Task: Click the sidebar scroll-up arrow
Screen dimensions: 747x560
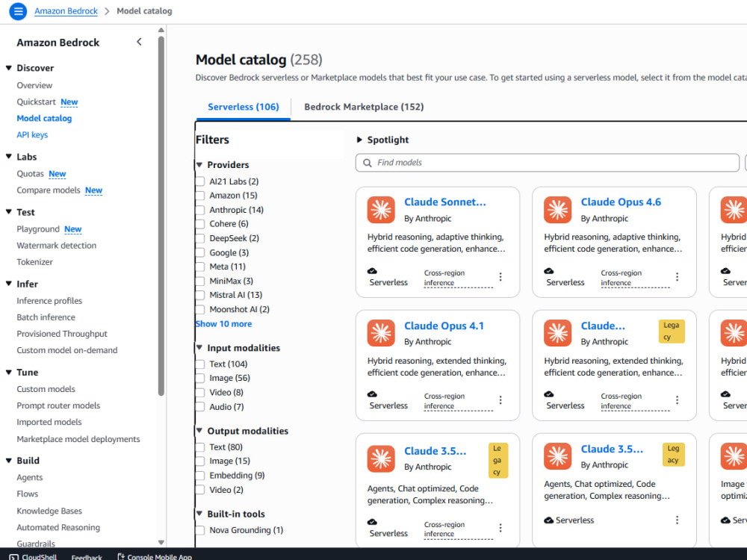Action: pyautogui.click(x=161, y=30)
